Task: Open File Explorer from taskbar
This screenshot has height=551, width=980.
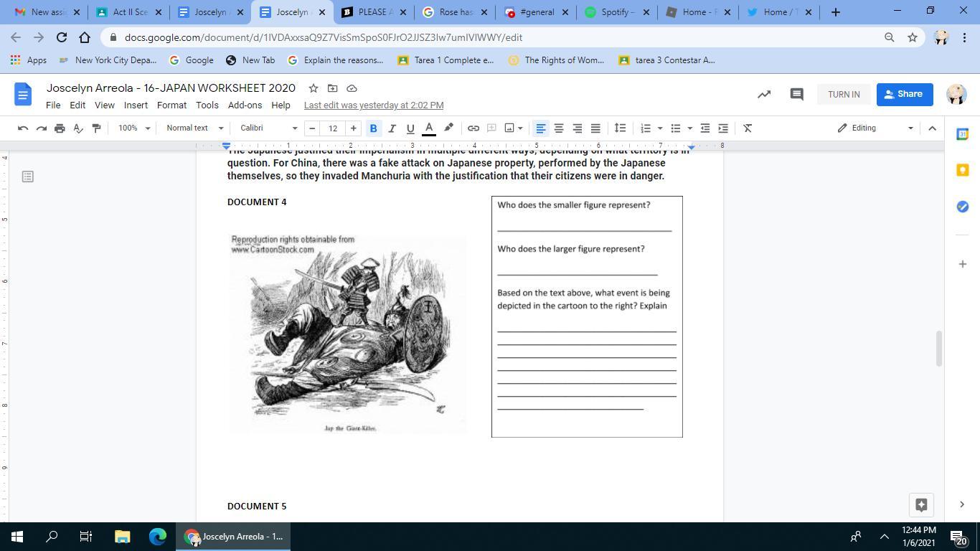Action: pyautogui.click(x=122, y=536)
